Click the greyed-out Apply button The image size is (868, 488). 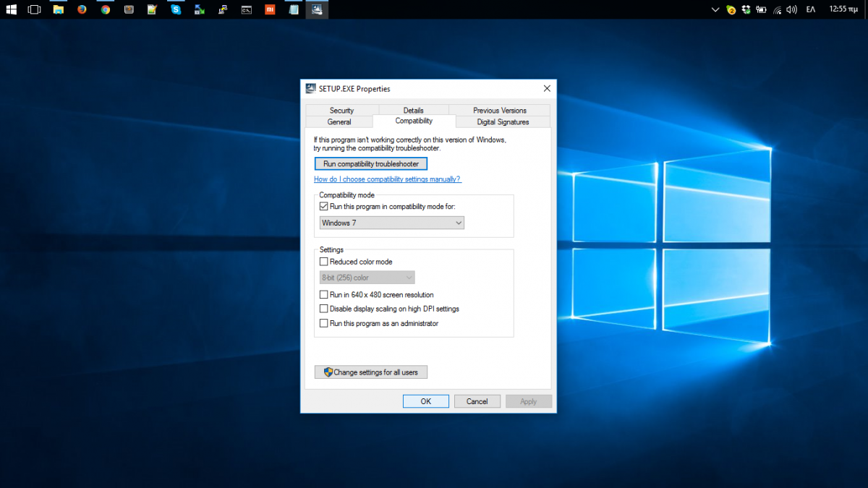click(x=529, y=401)
